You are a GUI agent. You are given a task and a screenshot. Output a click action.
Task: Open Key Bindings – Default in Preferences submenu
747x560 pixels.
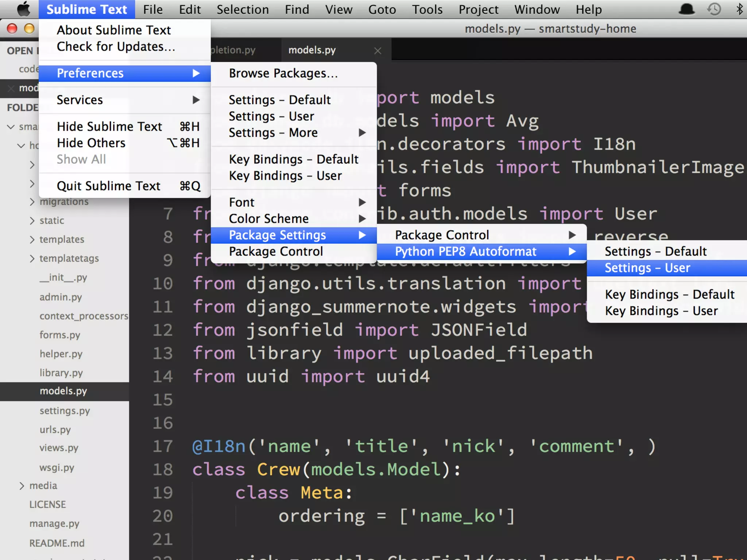click(x=294, y=159)
